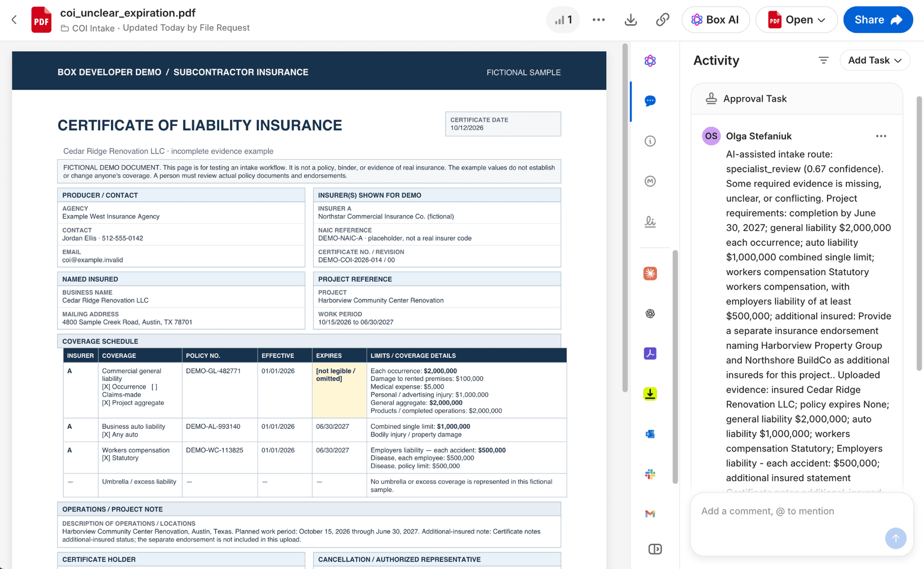Open the green download integration icon
This screenshot has height=569, width=924.
coord(650,393)
